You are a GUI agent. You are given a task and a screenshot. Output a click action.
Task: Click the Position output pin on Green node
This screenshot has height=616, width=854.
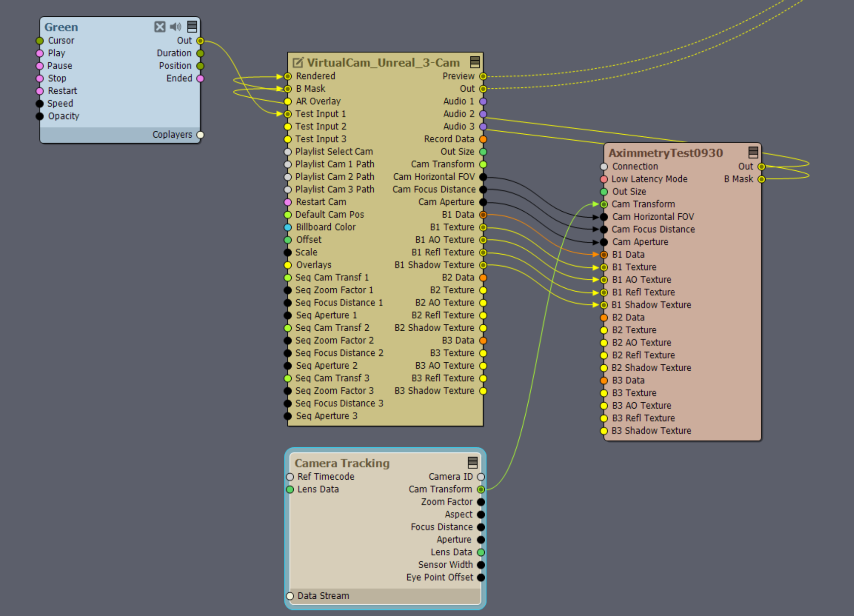click(x=200, y=66)
